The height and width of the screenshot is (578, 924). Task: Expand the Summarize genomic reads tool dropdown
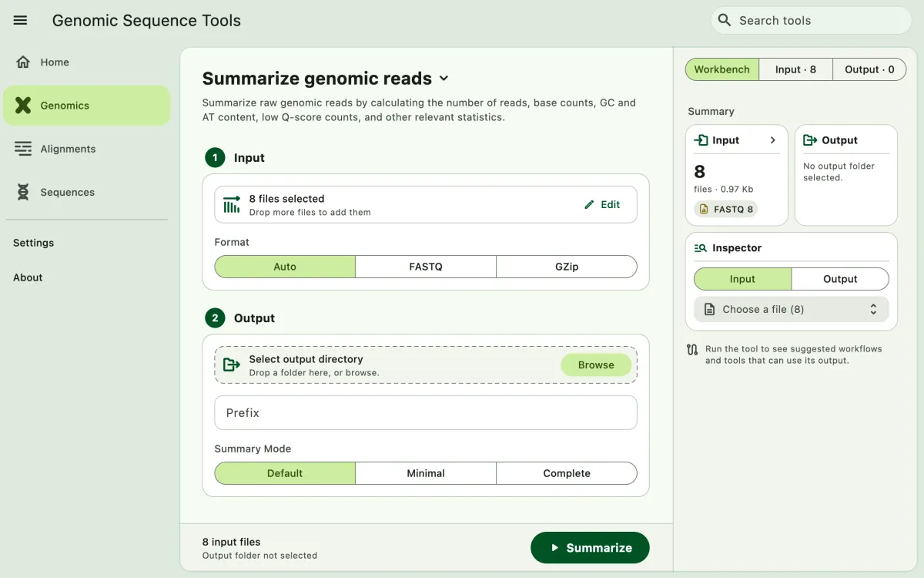(444, 79)
